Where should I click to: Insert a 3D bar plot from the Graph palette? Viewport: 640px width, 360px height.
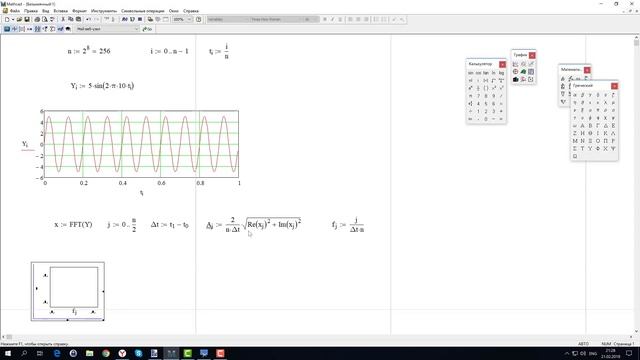516,79
